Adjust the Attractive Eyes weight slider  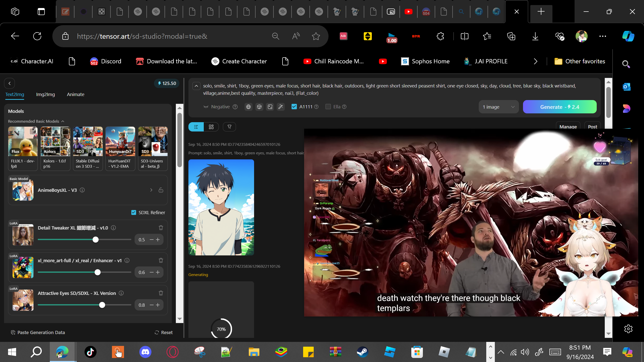tap(102, 305)
